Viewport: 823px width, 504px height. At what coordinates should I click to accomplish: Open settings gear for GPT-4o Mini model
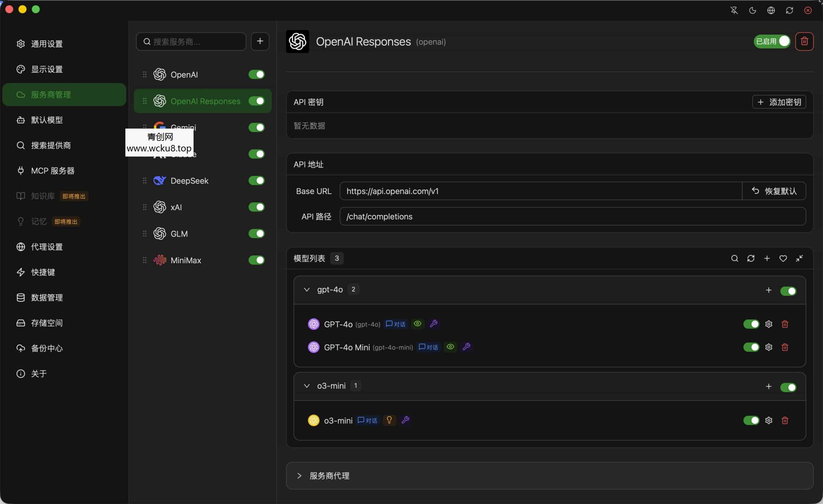(768, 347)
